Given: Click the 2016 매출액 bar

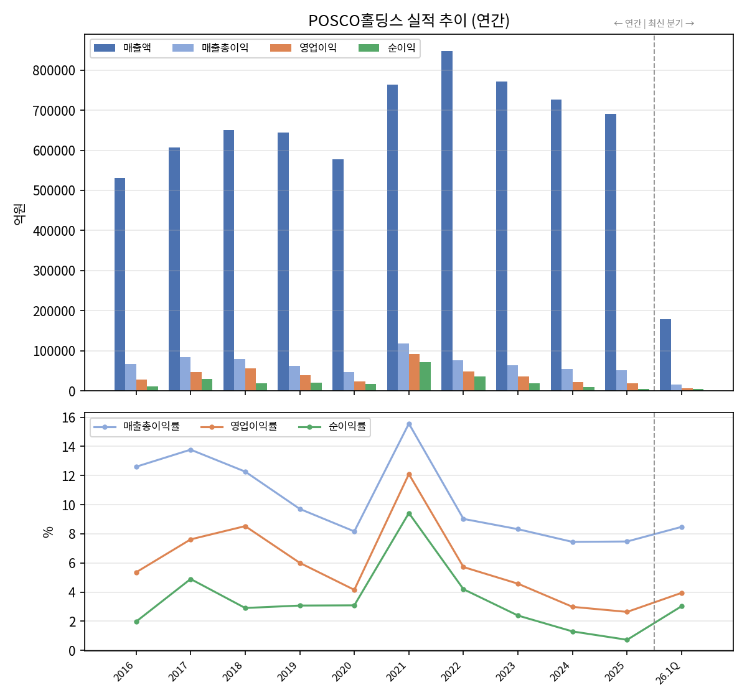Looking at the screenshot, I should [120, 284].
